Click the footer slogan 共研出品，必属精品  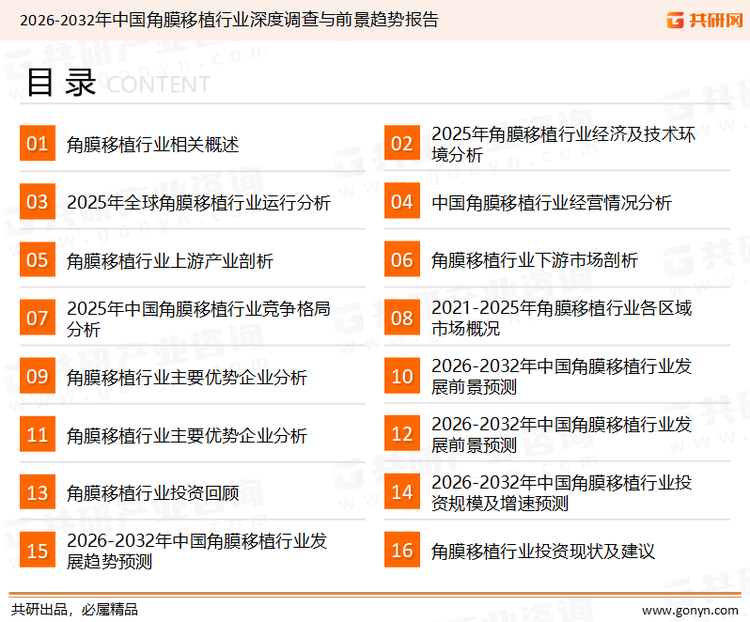(x=75, y=610)
